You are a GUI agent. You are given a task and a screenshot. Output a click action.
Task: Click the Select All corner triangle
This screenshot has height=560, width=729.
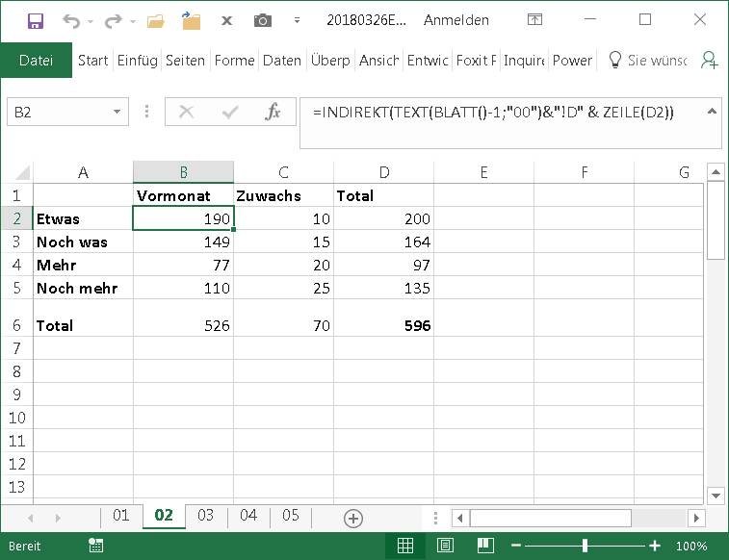pos(22,172)
